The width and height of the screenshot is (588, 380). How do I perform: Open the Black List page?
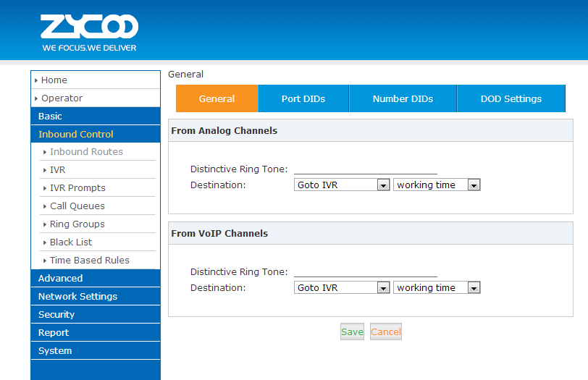click(x=71, y=242)
